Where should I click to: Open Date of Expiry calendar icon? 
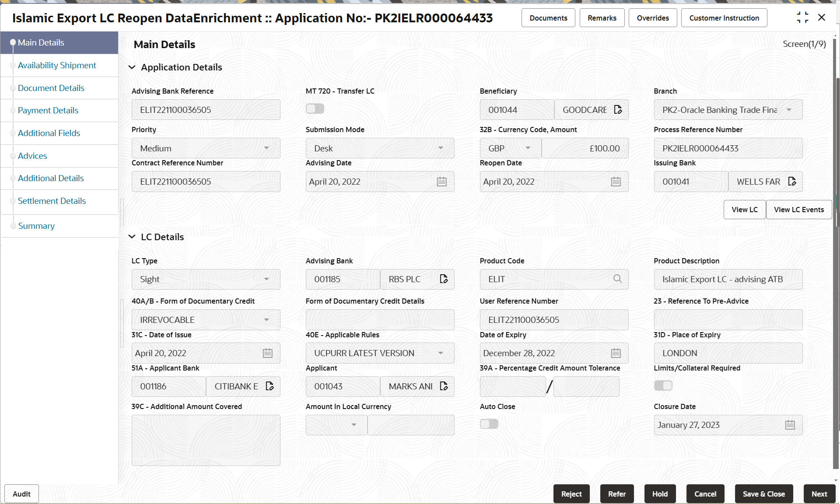click(x=616, y=353)
